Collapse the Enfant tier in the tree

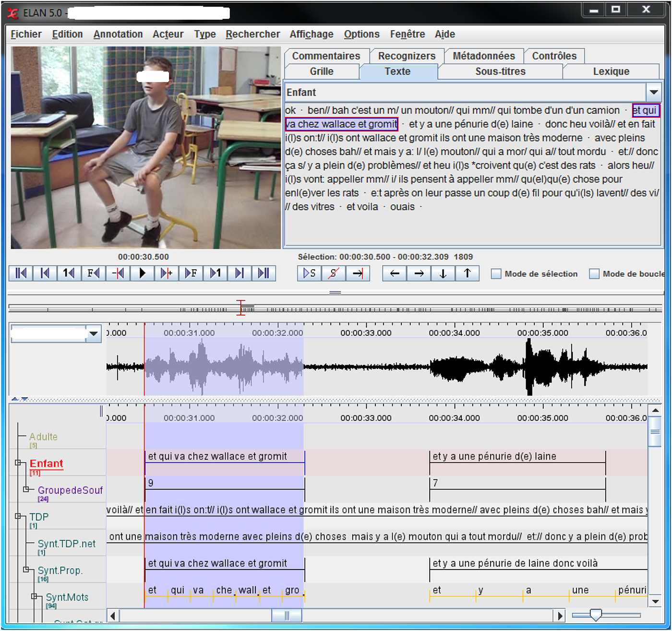point(18,463)
